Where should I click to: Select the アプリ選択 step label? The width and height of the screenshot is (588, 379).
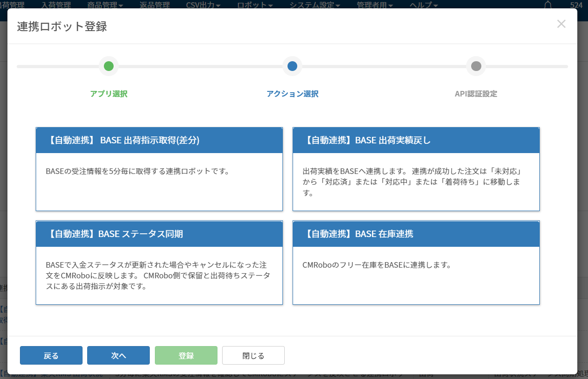109,94
